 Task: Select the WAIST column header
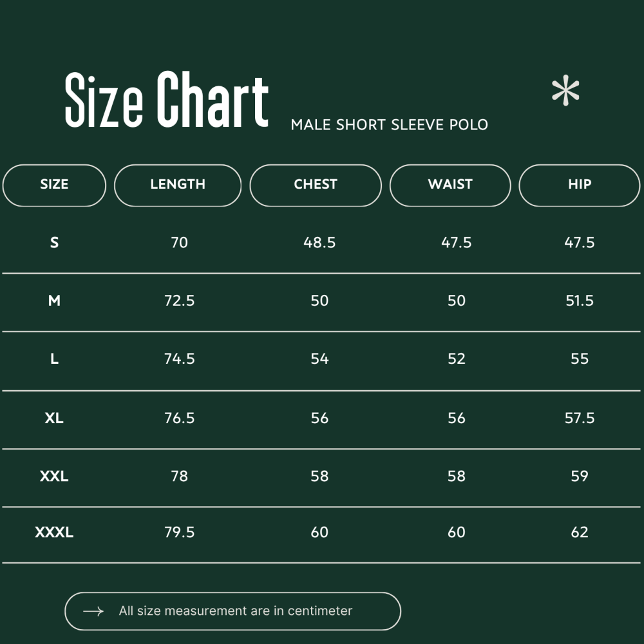[450, 185]
